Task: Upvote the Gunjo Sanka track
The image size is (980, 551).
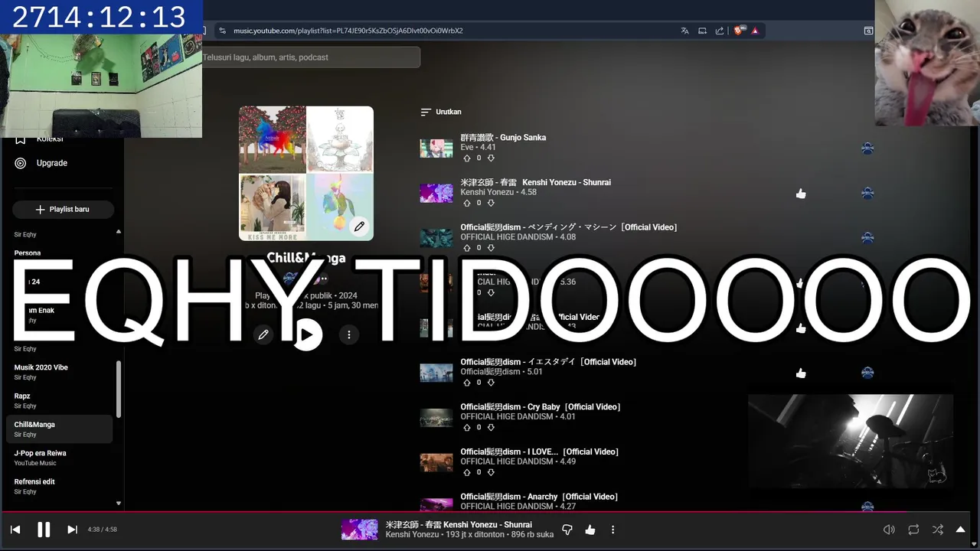Action: (x=467, y=158)
